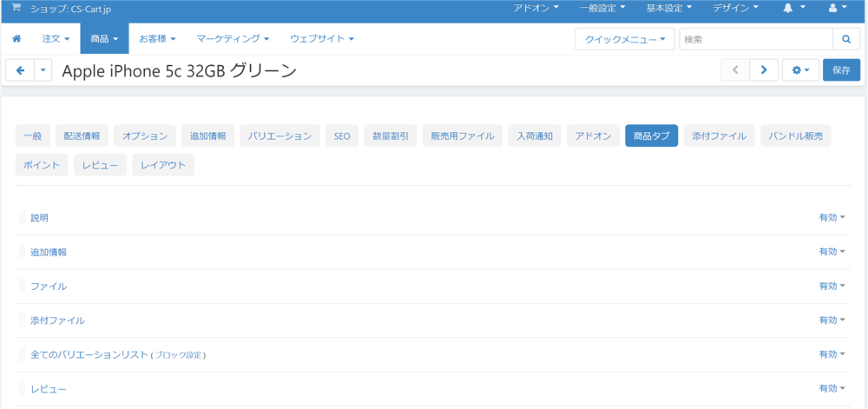Change 有効 status for 全てのバリエーションリスト row
Viewport: 868px width, 409px height.
point(832,354)
